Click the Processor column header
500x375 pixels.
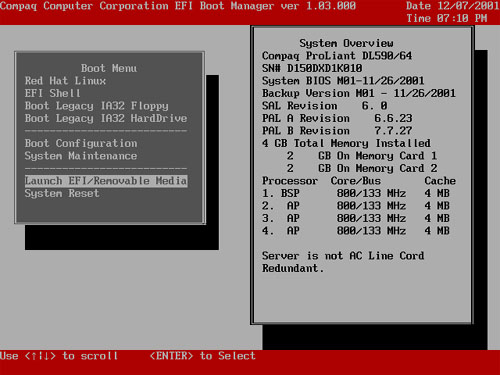[290, 181]
